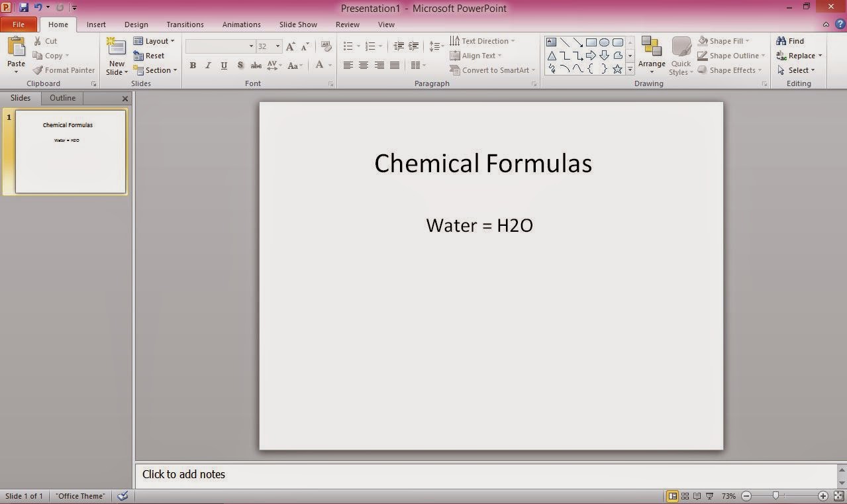This screenshot has height=504, width=847.
Task: Toggle text Shadow effect
Action: tap(240, 65)
